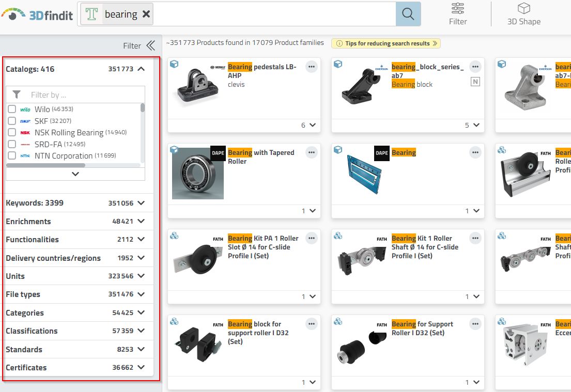This screenshot has height=392, width=571.
Task: Expand the Certificates filter section
Action: [141, 367]
